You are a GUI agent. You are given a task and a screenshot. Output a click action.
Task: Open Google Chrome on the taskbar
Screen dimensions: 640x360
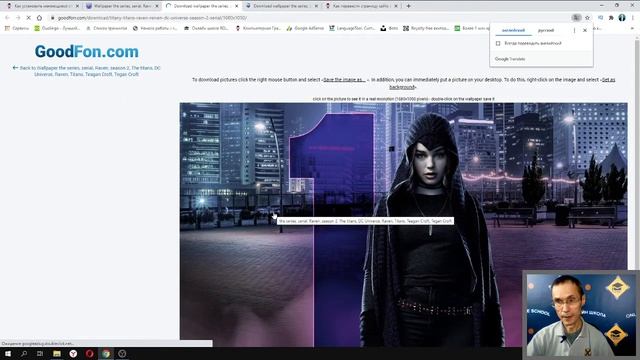click(x=106, y=353)
